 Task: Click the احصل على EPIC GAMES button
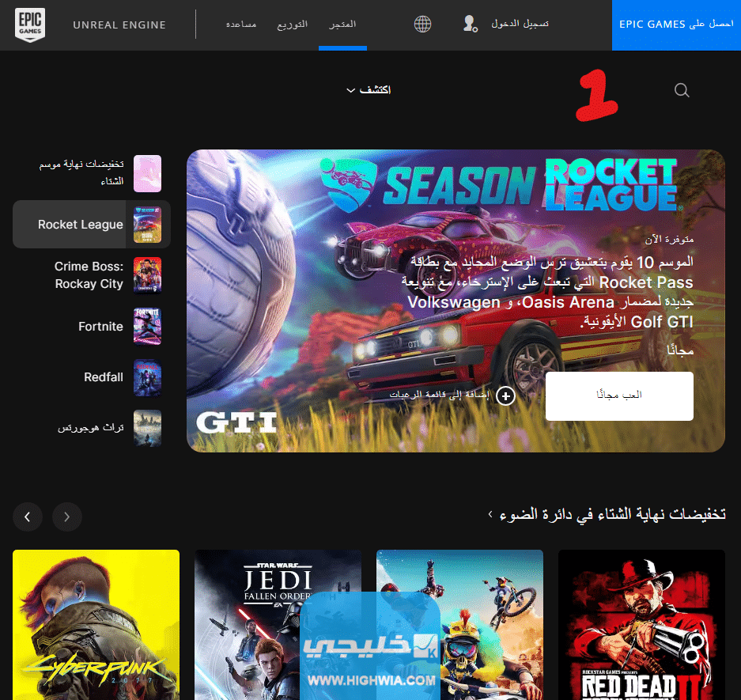coord(676,25)
